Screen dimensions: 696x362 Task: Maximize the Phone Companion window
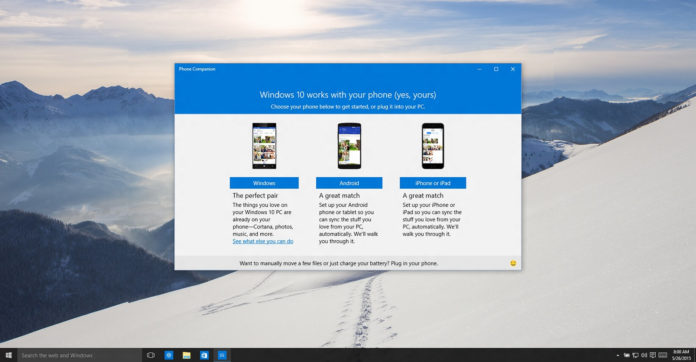(496, 69)
